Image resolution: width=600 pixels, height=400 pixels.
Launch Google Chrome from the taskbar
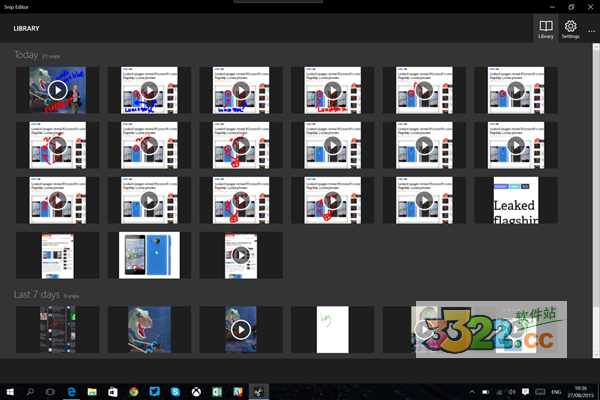point(134,392)
